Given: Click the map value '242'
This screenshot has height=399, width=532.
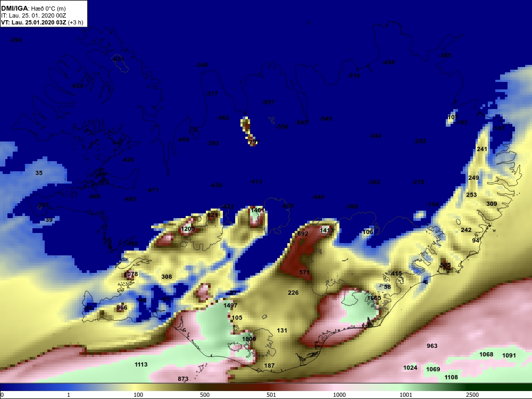Looking at the screenshot, I should pos(466,230).
